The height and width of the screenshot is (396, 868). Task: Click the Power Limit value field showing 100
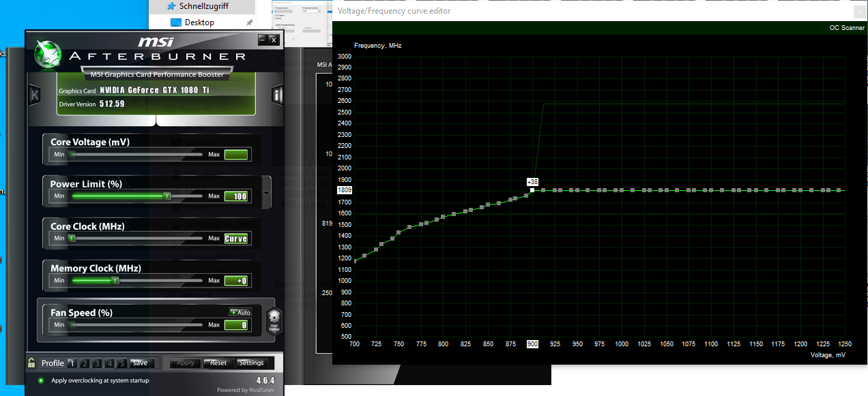pos(236,196)
